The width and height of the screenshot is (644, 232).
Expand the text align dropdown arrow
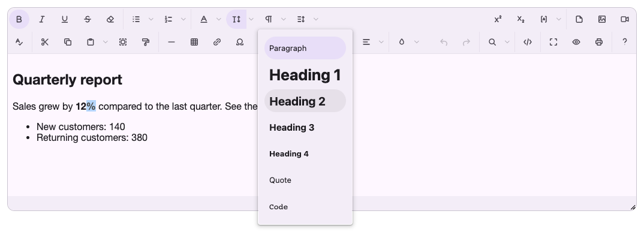[x=381, y=42]
